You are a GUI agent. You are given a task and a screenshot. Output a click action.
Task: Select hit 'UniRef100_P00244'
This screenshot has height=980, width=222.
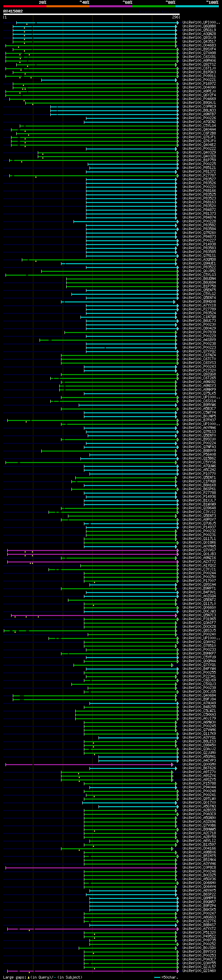(199, 573)
